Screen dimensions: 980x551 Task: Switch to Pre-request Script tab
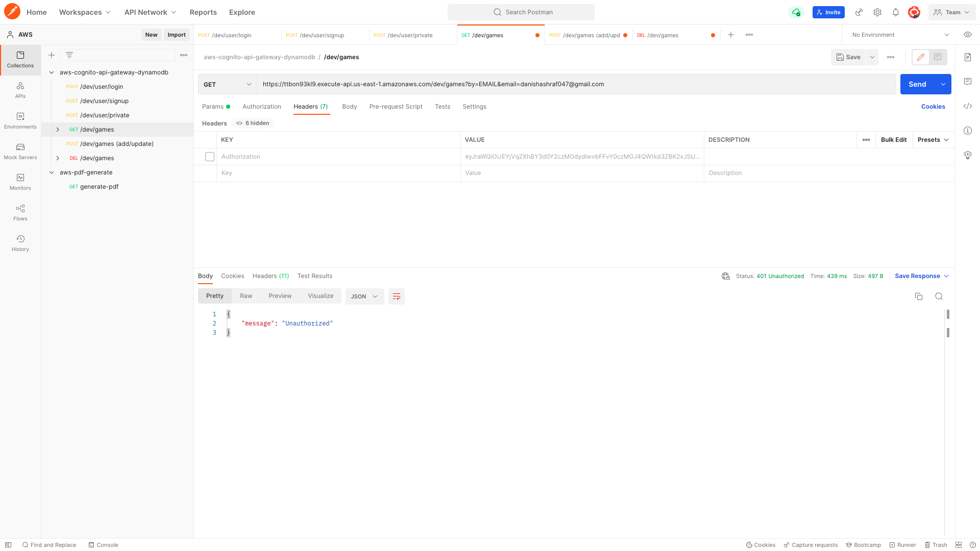click(396, 107)
